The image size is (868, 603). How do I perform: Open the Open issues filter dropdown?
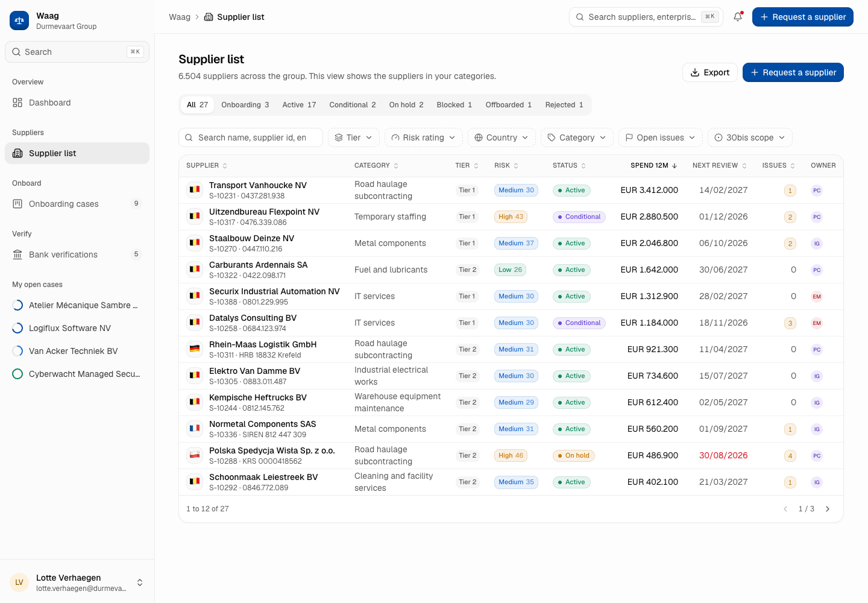[660, 137]
